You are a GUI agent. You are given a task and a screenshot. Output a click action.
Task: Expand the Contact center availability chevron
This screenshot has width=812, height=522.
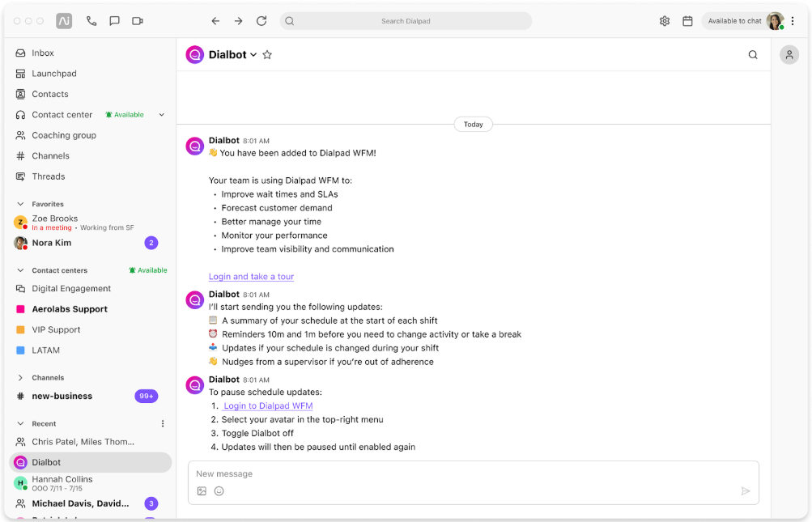162,115
